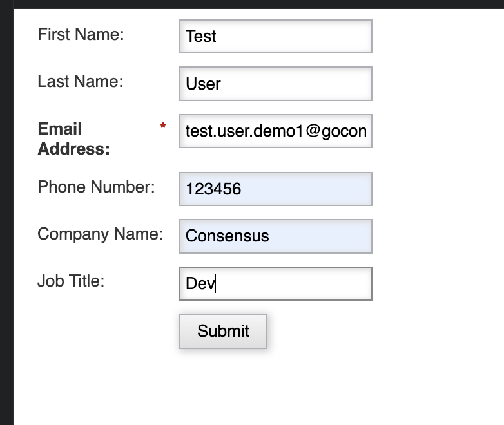Select the Email Address input field
Viewport: 504px width, 425px height.
(276, 131)
